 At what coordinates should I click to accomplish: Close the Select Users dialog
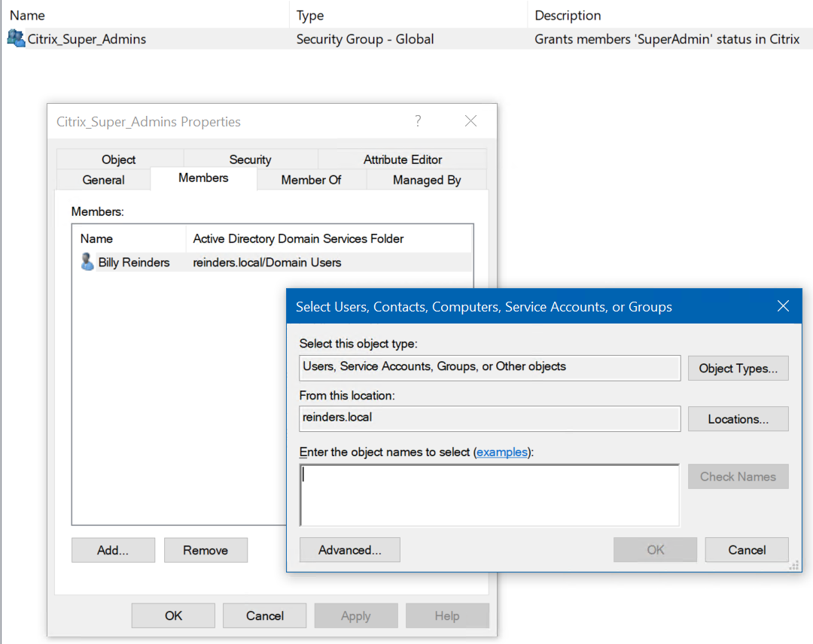click(783, 306)
